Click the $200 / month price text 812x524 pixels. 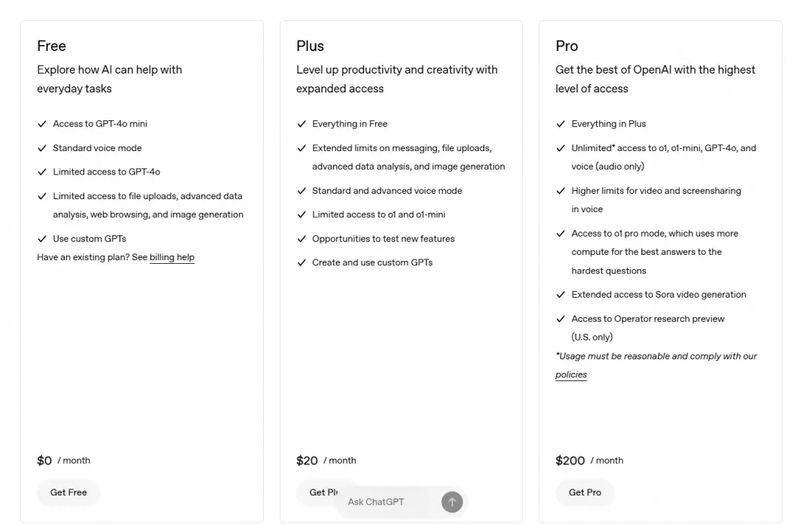coord(589,461)
